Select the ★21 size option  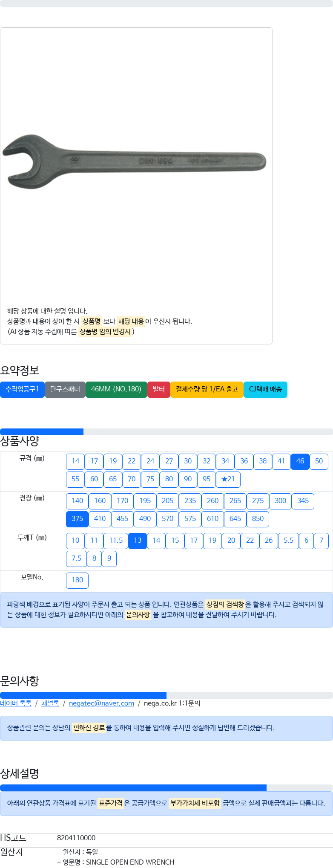228,479
